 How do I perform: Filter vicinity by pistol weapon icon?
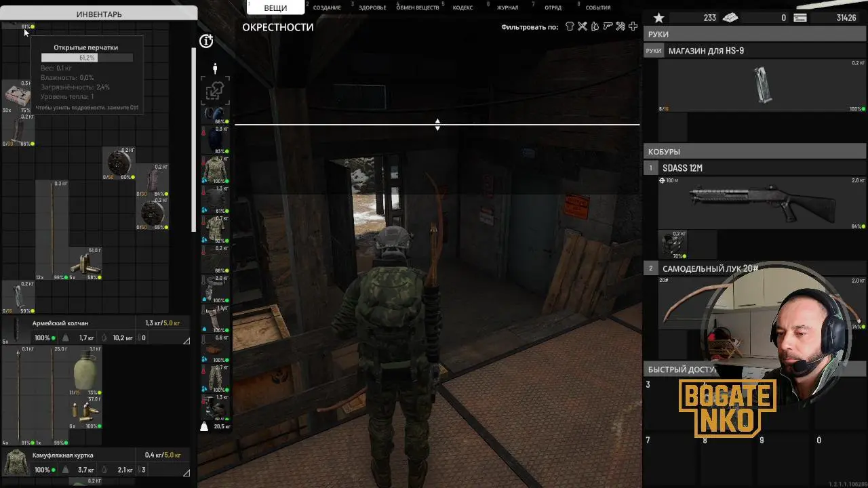coord(608,27)
